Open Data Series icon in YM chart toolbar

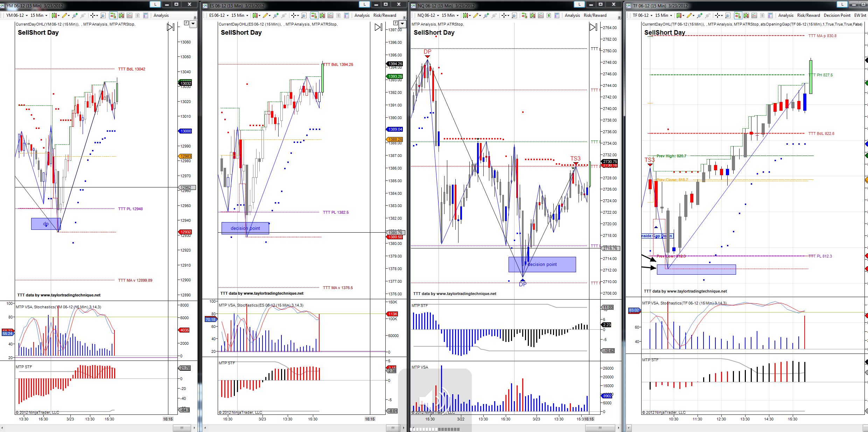point(121,15)
